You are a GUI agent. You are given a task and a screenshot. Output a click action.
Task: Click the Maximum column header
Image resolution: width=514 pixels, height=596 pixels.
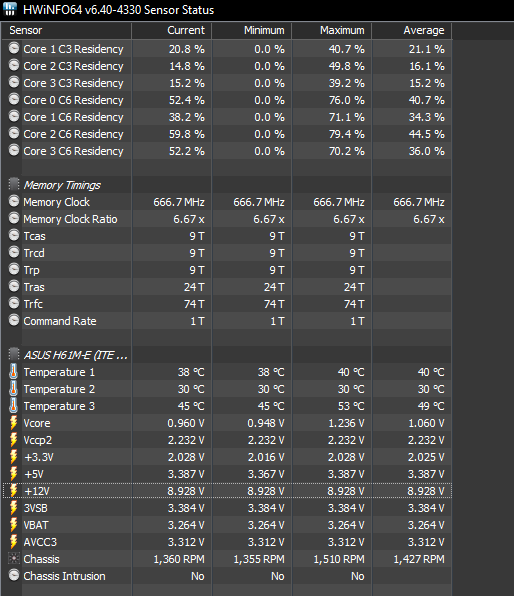332,30
